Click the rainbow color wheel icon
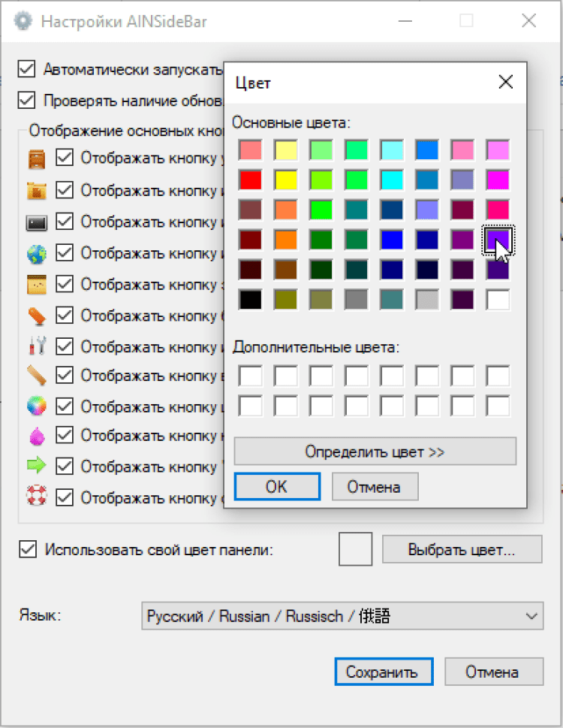This screenshot has height=728, width=563. point(37,406)
